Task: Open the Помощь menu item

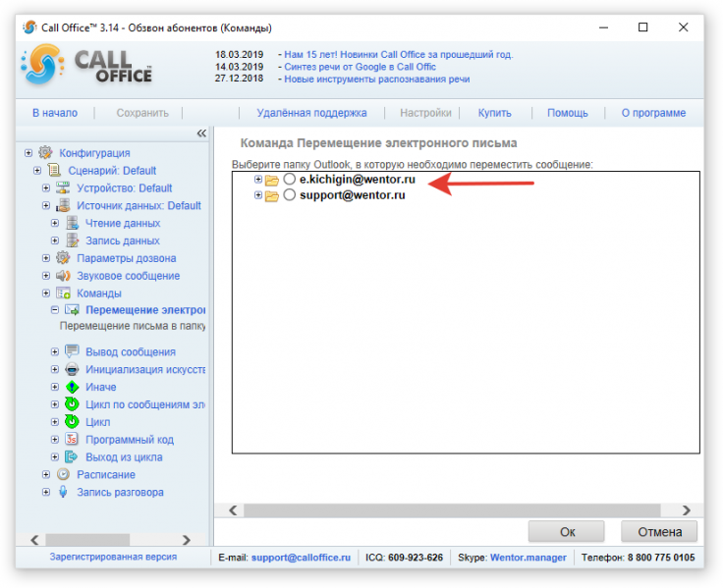Action: click(x=567, y=113)
